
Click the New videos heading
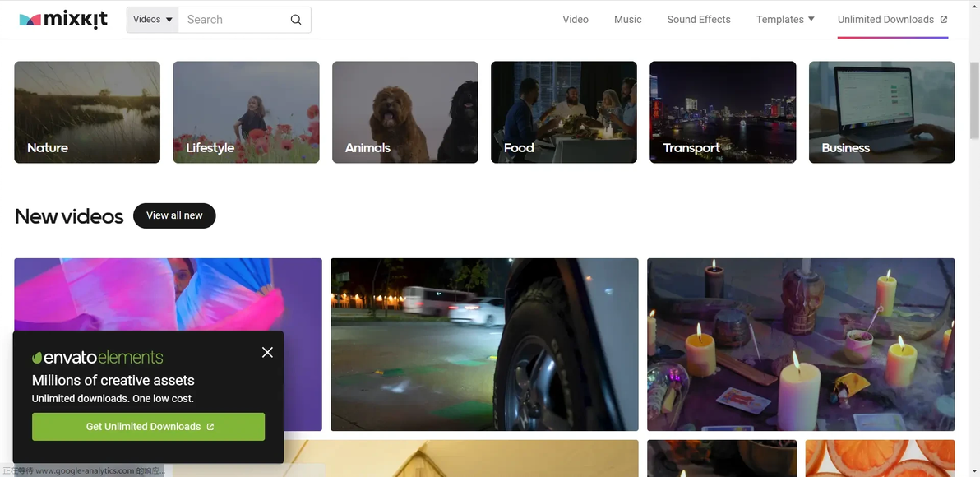69,216
